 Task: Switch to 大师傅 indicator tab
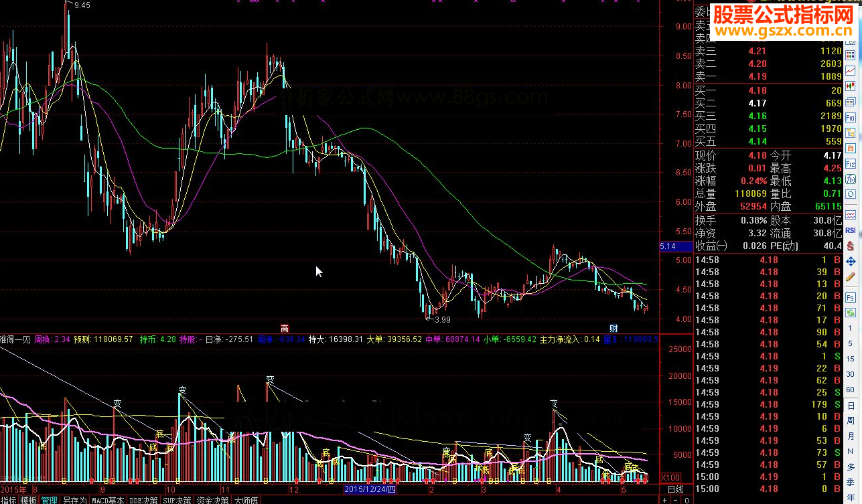pos(246,499)
